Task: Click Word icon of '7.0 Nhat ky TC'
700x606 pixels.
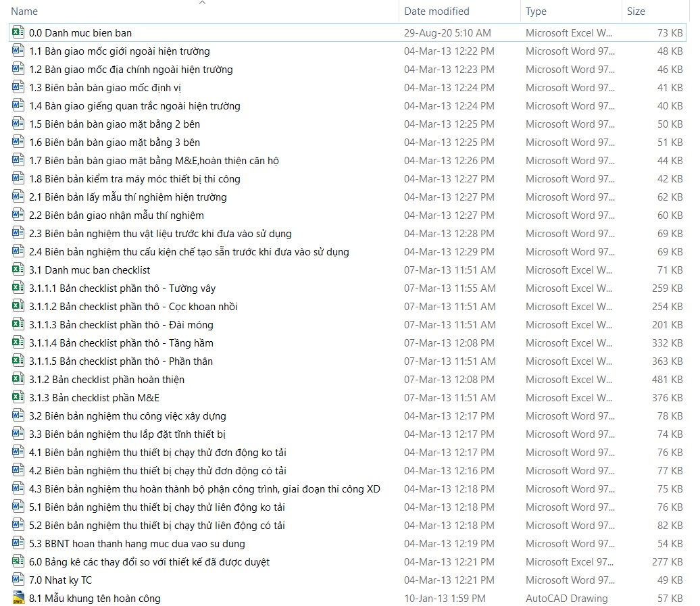Action: 18,580
